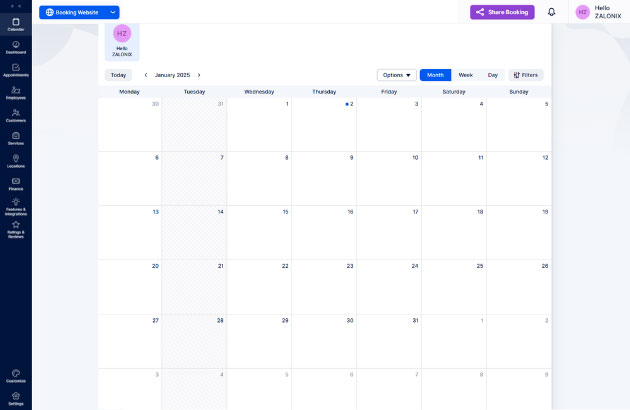Viewport: 630px width, 410px height.
Task: Go to Dashboard in sidebar
Action: pos(16,47)
